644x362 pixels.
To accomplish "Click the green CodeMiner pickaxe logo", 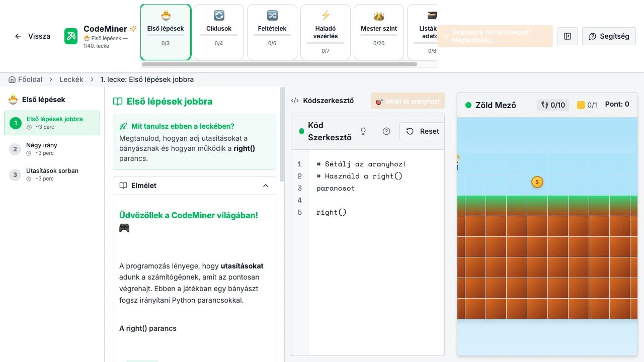I will pos(71,36).
